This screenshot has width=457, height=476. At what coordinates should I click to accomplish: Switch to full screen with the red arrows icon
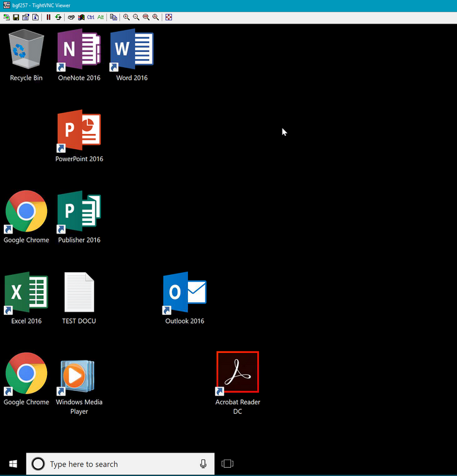click(169, 17)
